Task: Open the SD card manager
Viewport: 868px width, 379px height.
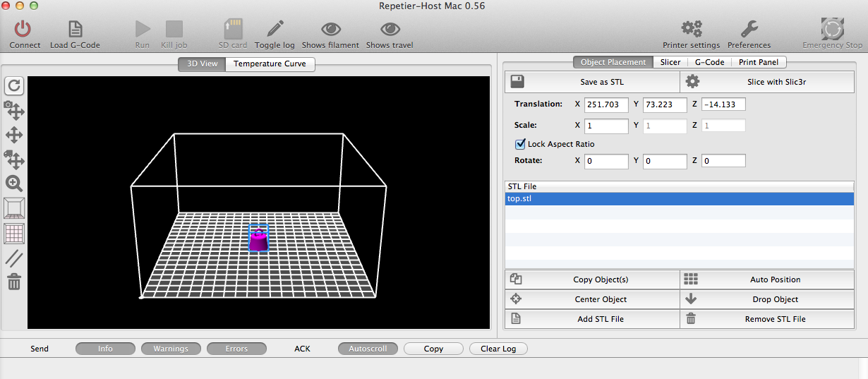Action: 233,29
